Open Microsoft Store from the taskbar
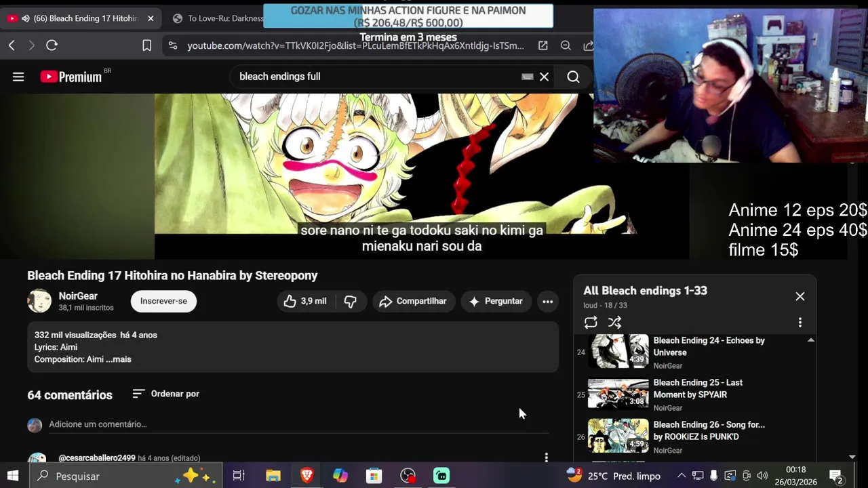This screenshot has height=488, width=868. coord(374,476)
